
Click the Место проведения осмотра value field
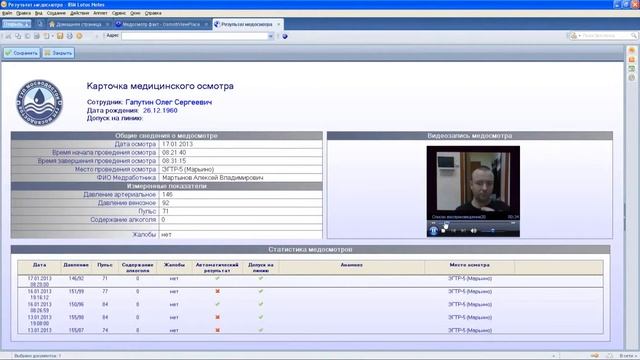240,169
